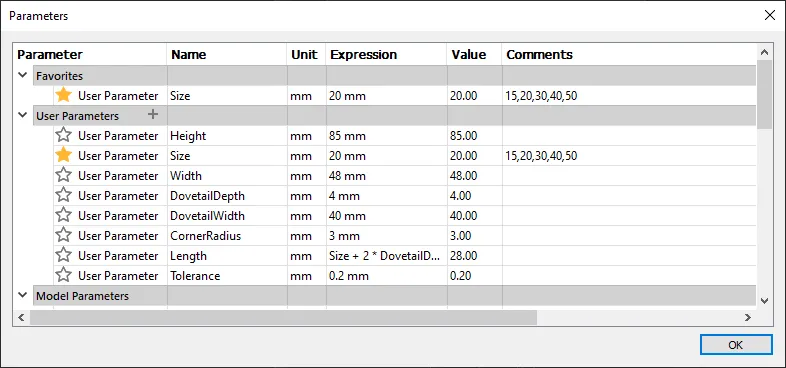Edit the CornerRadius expression 3 mm
The height and width of the screenshot is (368, 786).
pos(386,236)
